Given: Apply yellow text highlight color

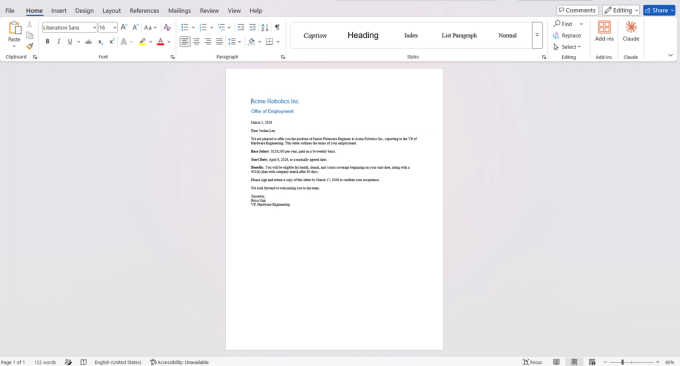Looking at the screenshot, I should [x=142, y=42].
